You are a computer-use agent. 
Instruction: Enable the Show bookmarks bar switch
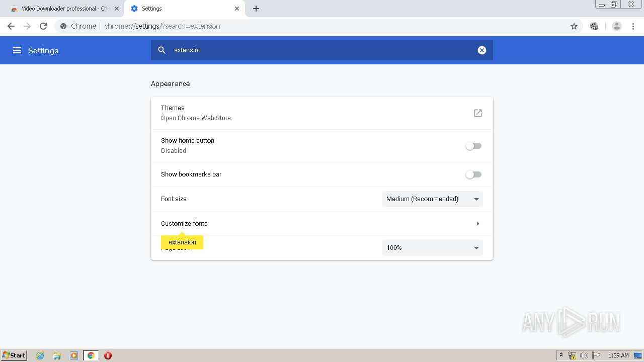click(473, 174)
